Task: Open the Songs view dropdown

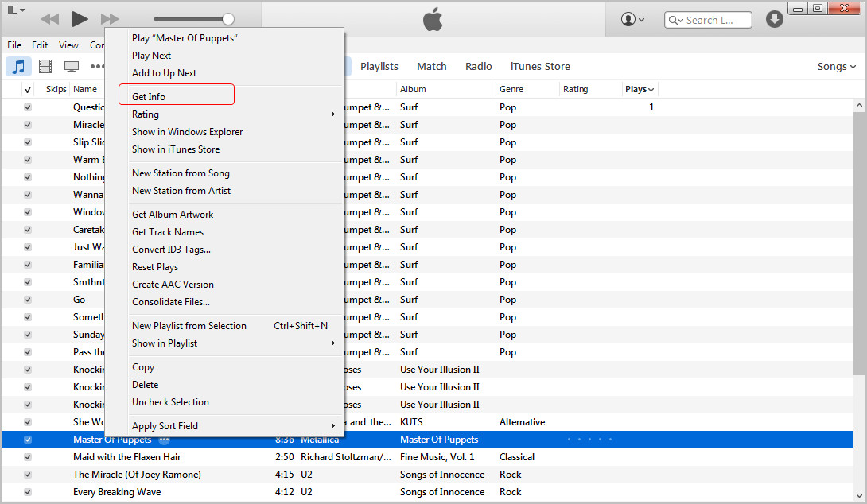Action: pos(837,66)
